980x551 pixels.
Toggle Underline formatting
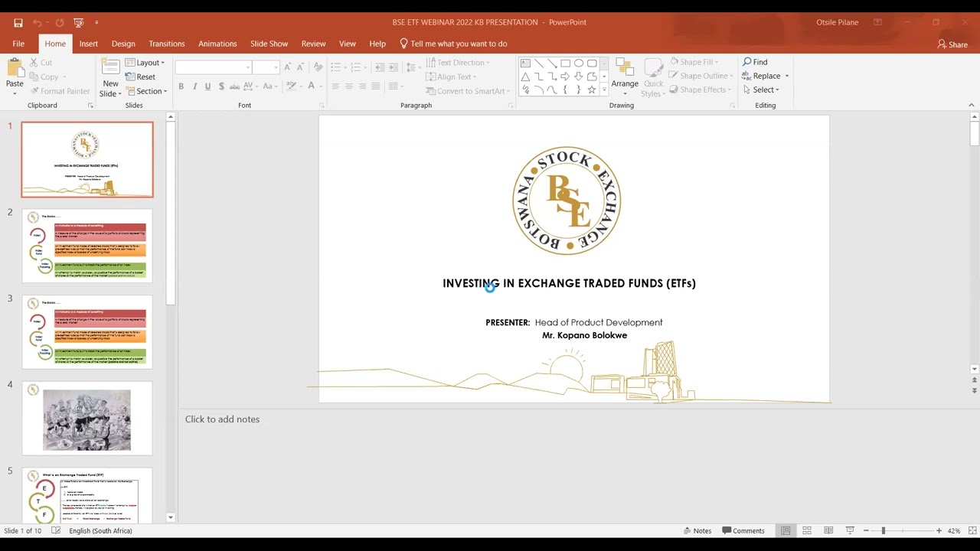pos(207,86)
